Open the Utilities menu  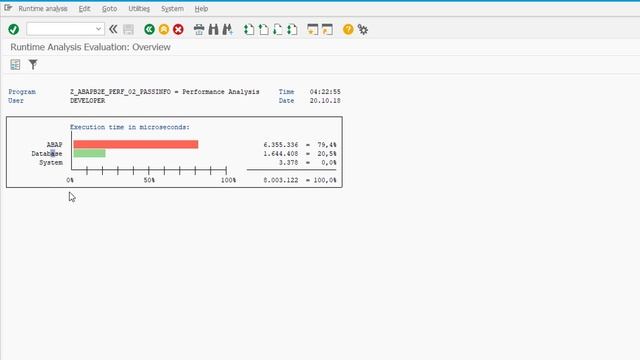pyautogui.click(x=139, y=9)
